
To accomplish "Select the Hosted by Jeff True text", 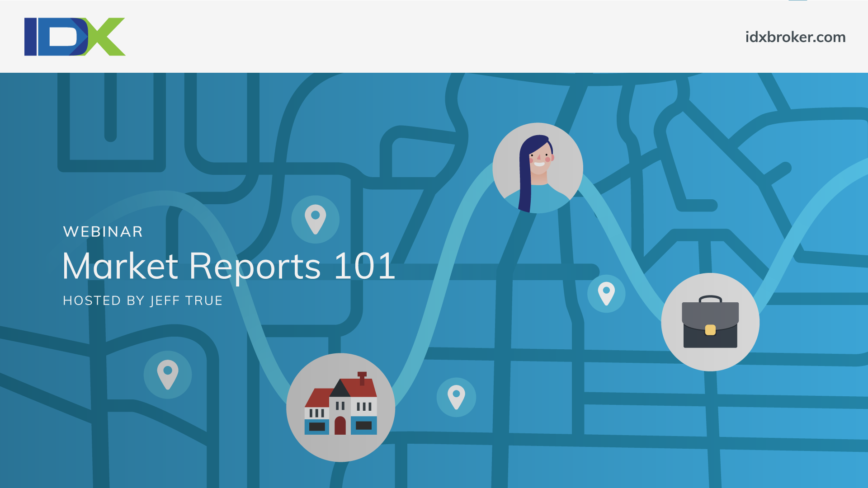I will (x=143, y=300).
